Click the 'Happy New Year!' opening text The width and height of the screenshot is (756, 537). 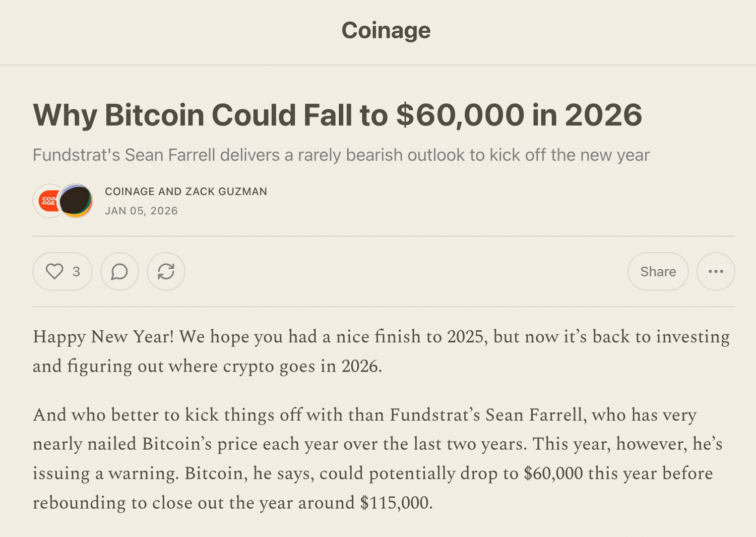click(x=103, y=336)
